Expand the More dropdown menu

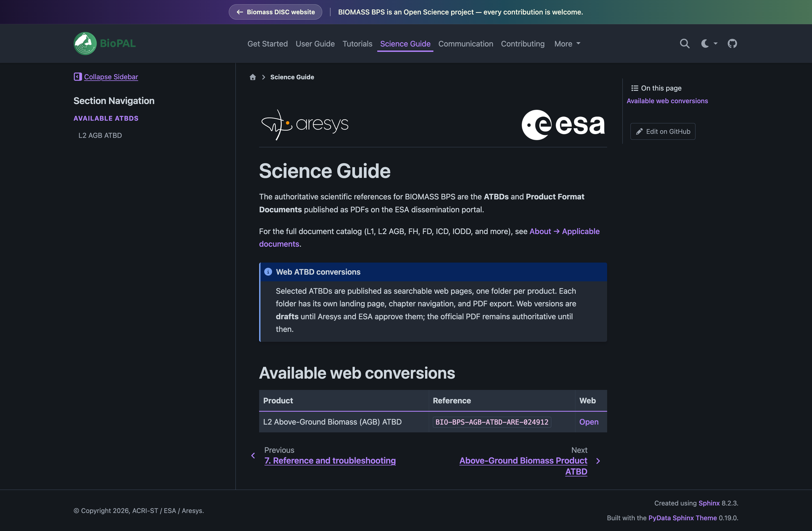pyautogui.click(x=567, y=44)
